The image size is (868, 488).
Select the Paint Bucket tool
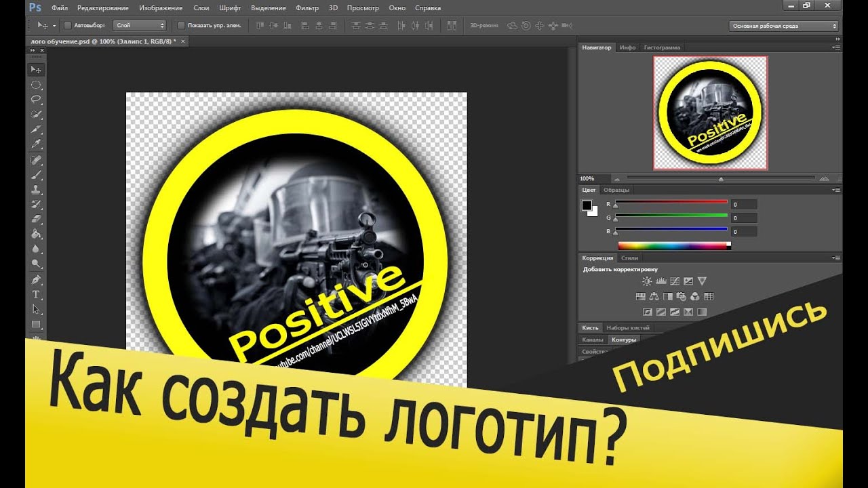37,234
